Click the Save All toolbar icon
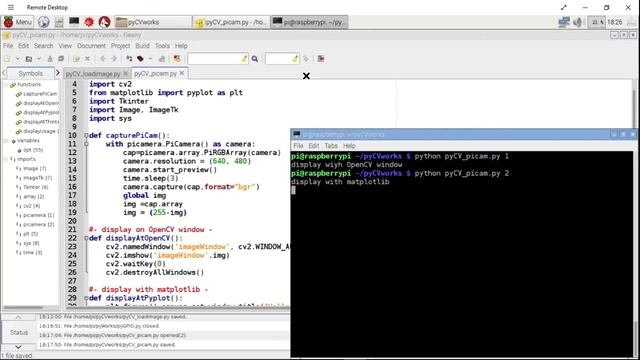 pos(61,59)
